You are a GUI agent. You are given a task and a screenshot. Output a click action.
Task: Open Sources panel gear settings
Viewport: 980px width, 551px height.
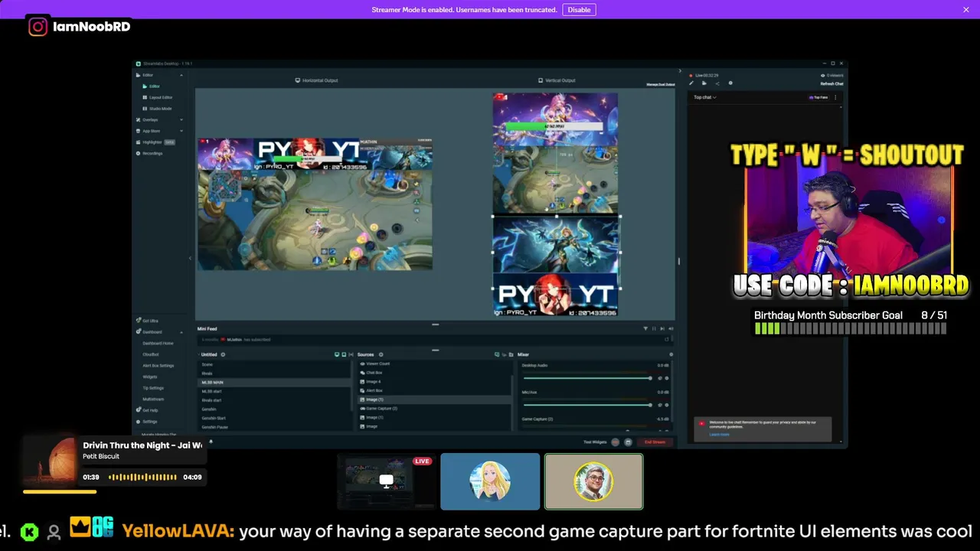pos(381,354)
